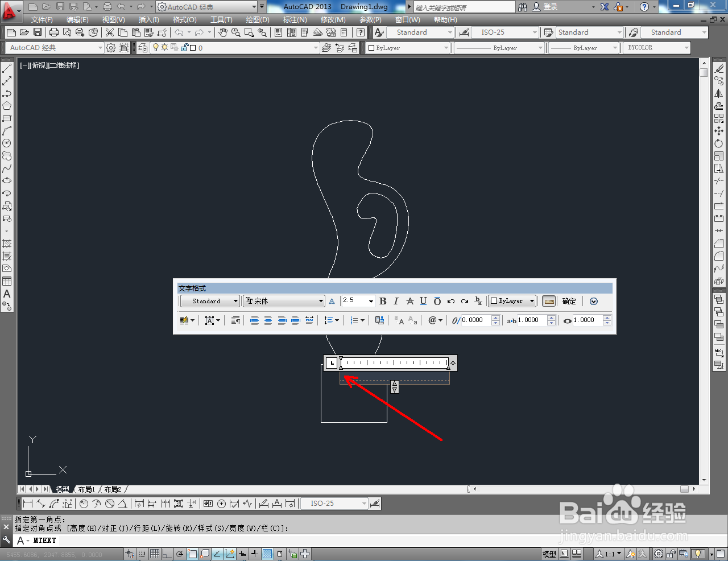Switch to the 布局1 tab

(x=86, y=489)
